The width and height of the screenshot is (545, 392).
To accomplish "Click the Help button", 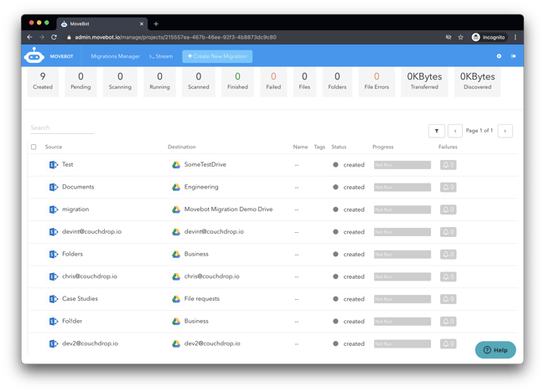I will (x=496, y=350).
